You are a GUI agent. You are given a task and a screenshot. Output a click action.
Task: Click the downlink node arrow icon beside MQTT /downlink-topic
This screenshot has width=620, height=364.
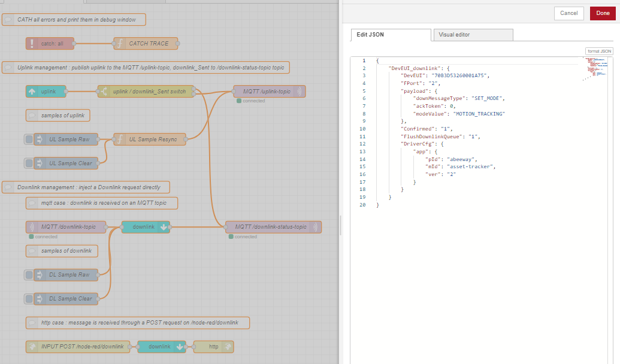tap(164, 227)
